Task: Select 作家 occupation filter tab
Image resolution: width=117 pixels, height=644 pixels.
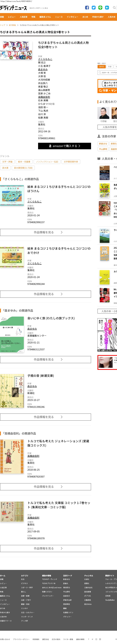Action: [x=110, y=67]
